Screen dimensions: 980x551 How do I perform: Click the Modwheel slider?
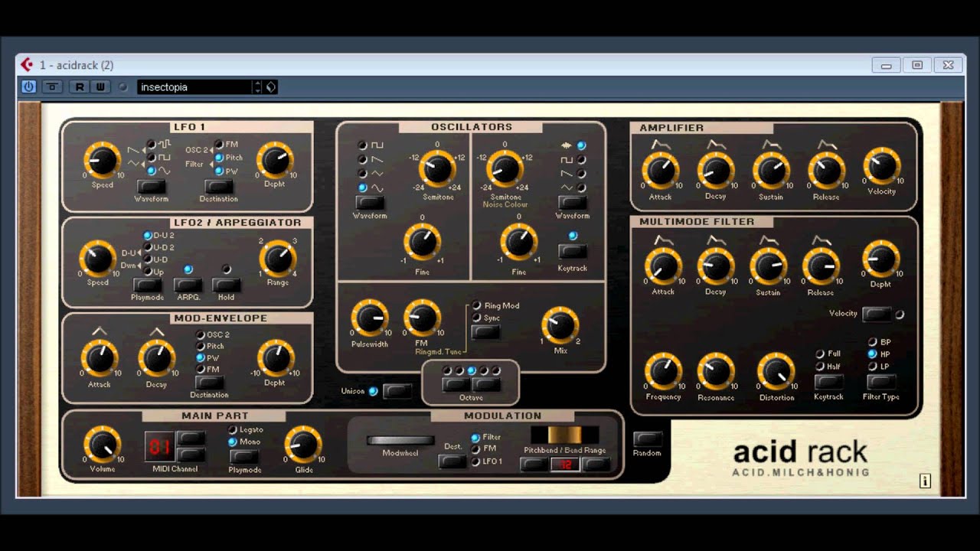tap(400, 441)
